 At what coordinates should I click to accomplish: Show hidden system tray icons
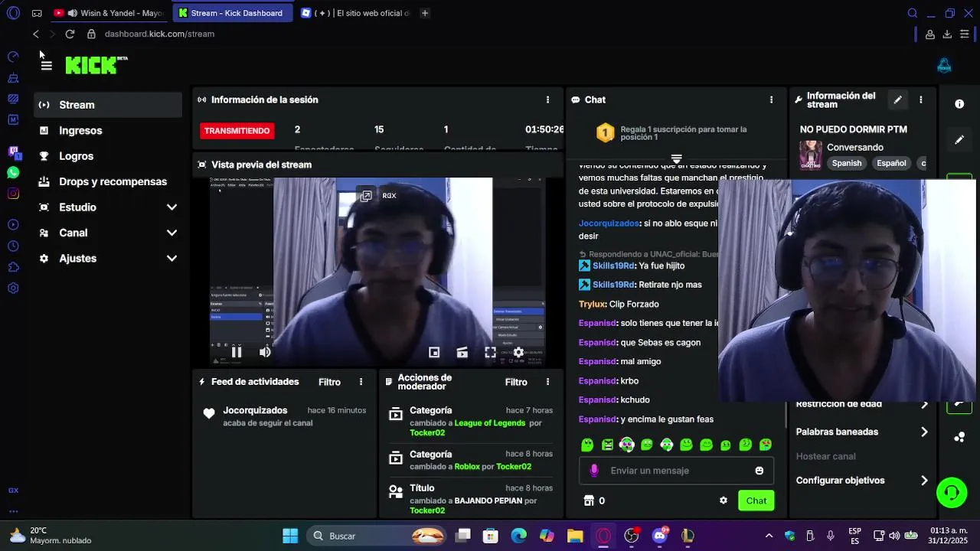[x=769, y=536]
